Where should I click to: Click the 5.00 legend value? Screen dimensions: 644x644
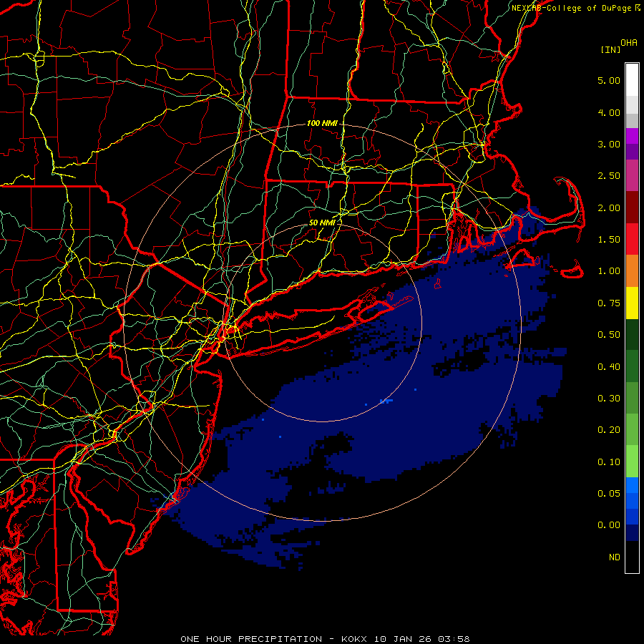609,80
